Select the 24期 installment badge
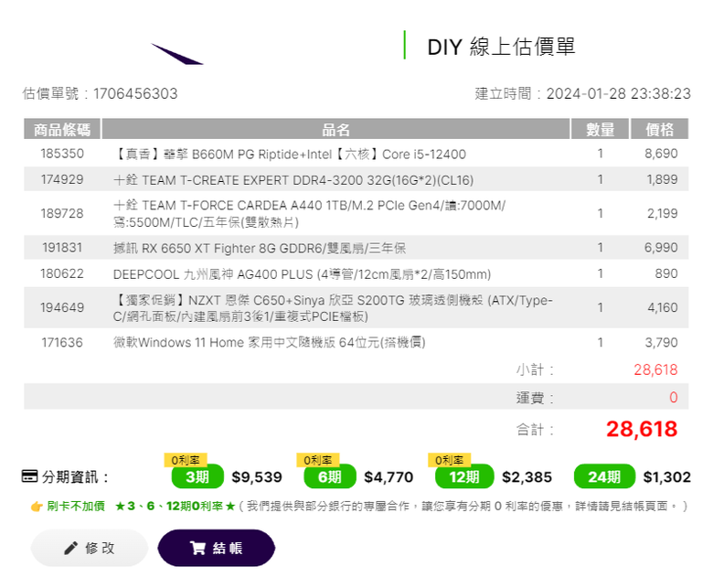This screenshot has height=588, width=713. coord(604,476)
